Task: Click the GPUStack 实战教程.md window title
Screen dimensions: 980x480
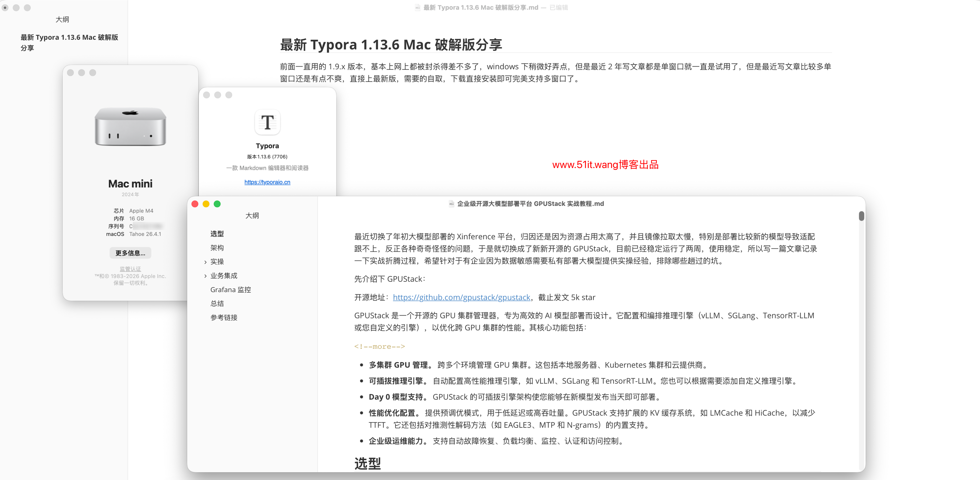Action: (x=530, y=204)
